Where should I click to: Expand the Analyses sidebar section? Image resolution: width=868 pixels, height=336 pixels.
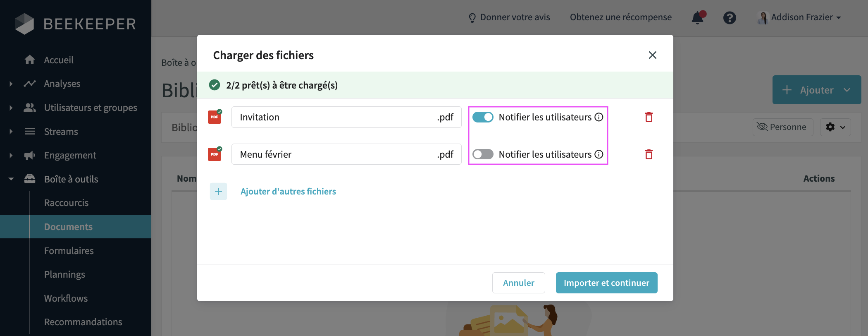[x=11, y=84]
